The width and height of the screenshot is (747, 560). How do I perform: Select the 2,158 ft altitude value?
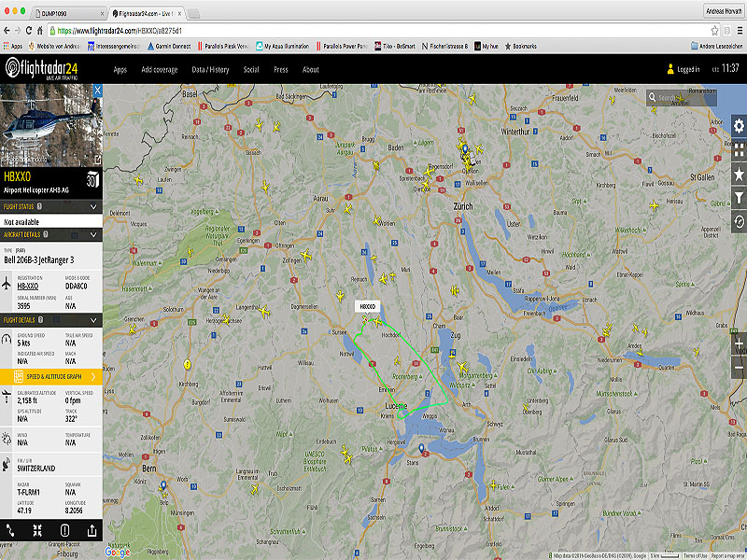pyautogui.click(x=27, y=400)
